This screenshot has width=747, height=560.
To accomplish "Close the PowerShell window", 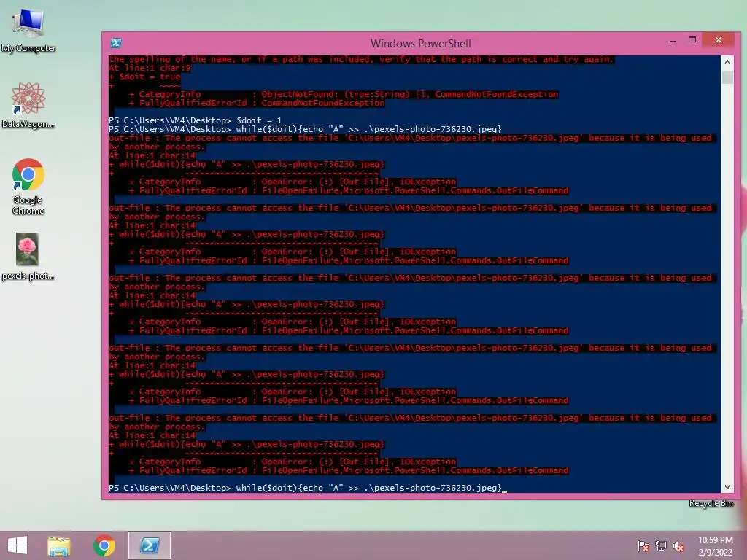I will tap(719, 40).
